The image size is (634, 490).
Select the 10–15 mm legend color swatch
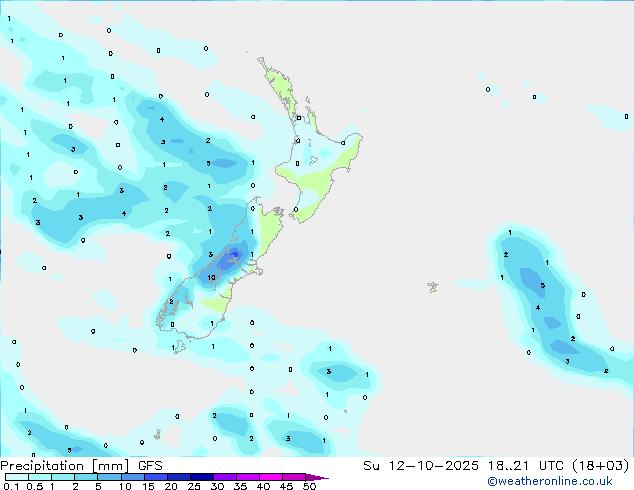click(x=133, y=477)
